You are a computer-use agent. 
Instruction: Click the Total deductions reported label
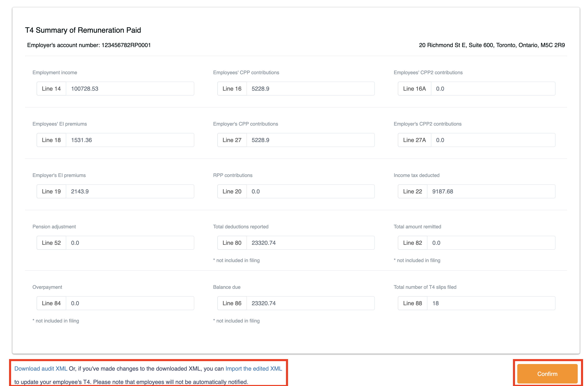241,227
